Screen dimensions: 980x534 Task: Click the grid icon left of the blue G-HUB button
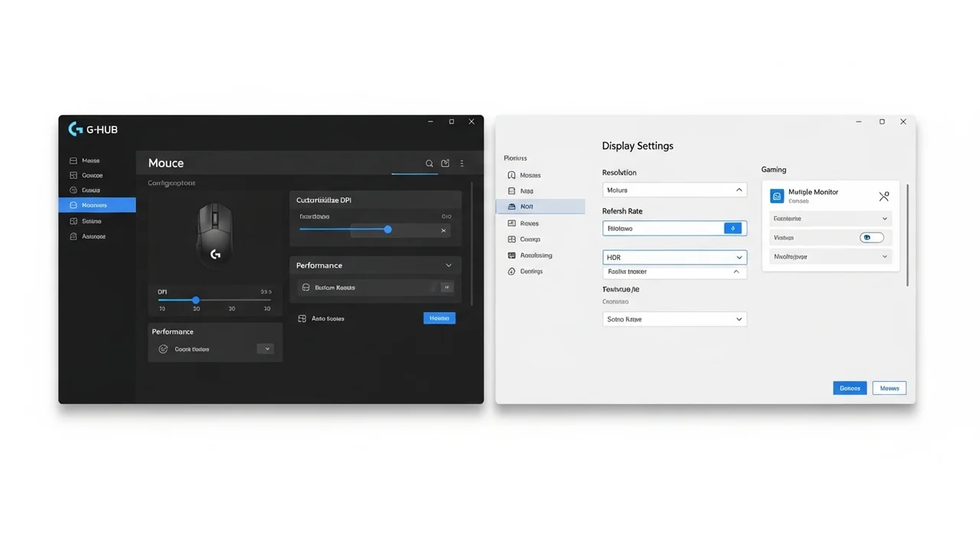[302, 318]
